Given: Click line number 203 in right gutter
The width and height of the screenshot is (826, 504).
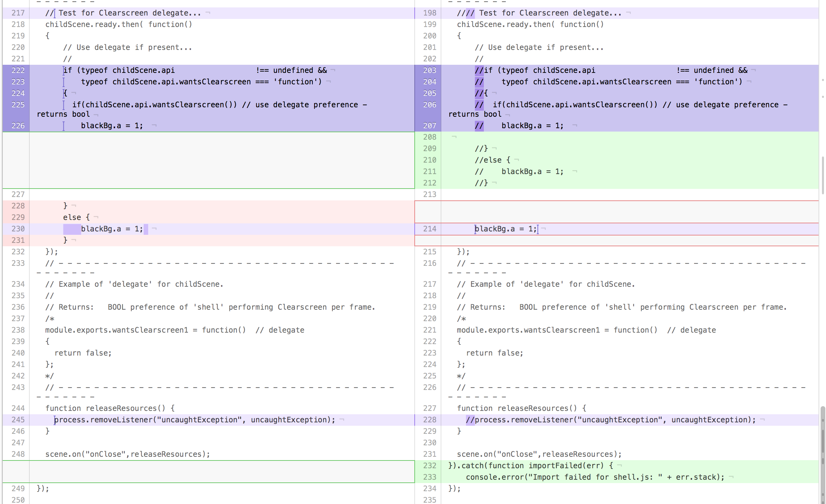Looking at the screenshot, I should point(430,70).
